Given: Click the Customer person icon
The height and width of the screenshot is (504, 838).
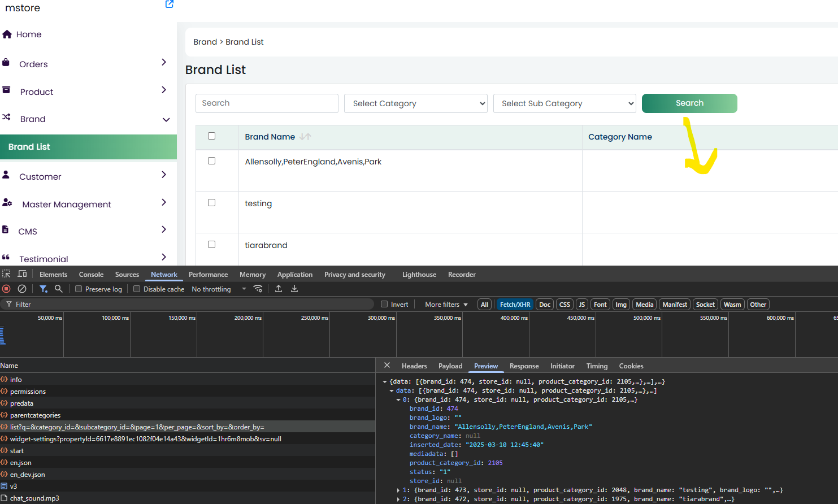Looking at the screenshot, I should [6, 175].
